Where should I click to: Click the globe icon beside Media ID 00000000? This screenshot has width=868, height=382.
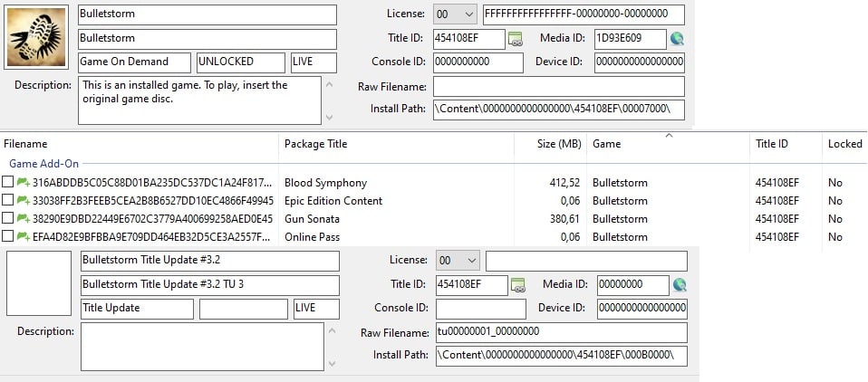[x=680, y=285]
